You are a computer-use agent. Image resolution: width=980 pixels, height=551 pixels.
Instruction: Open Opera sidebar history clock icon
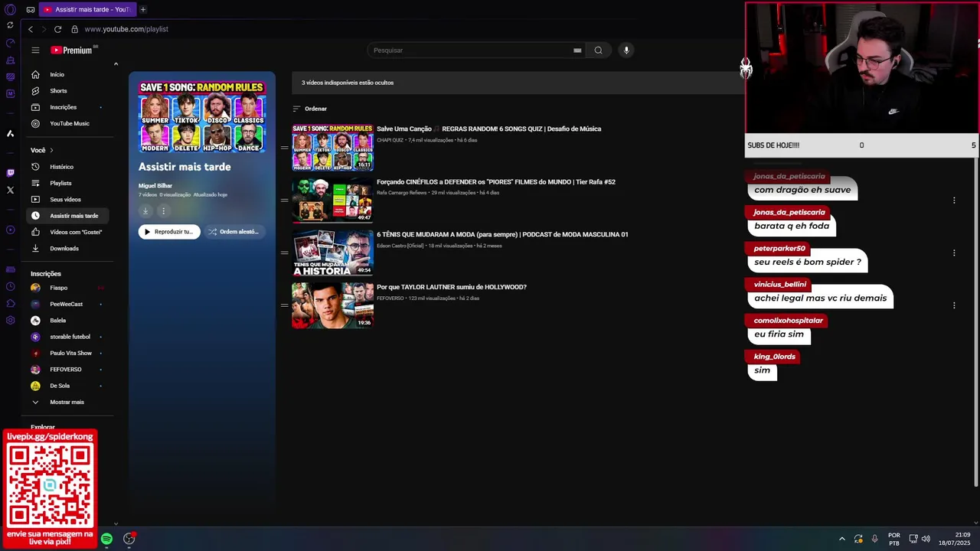point(10,286)
